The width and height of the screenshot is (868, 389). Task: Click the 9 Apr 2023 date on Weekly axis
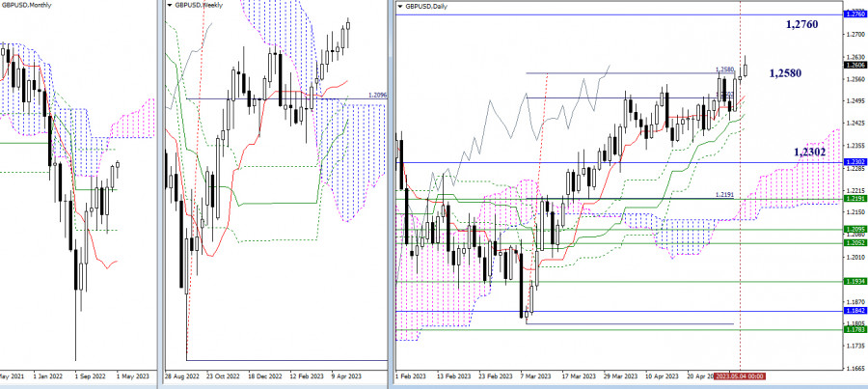click(x=346, y=375)
